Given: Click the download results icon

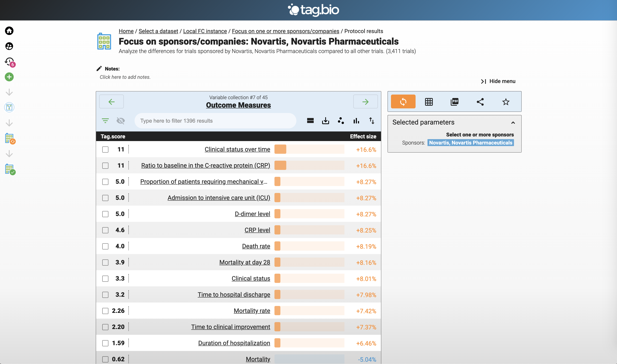Looking at the screenshot, I should [x=325, y=121].
